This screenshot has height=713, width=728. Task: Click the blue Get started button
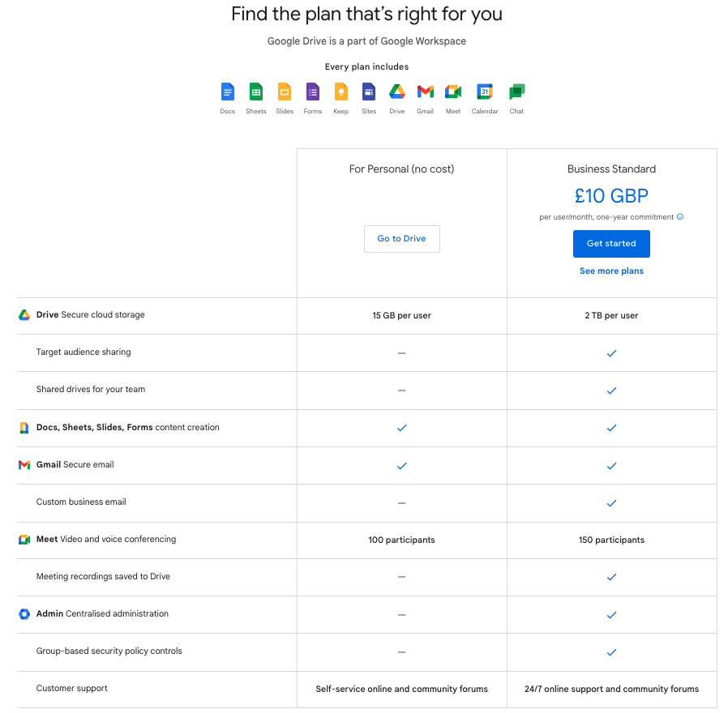pos(611,244)
